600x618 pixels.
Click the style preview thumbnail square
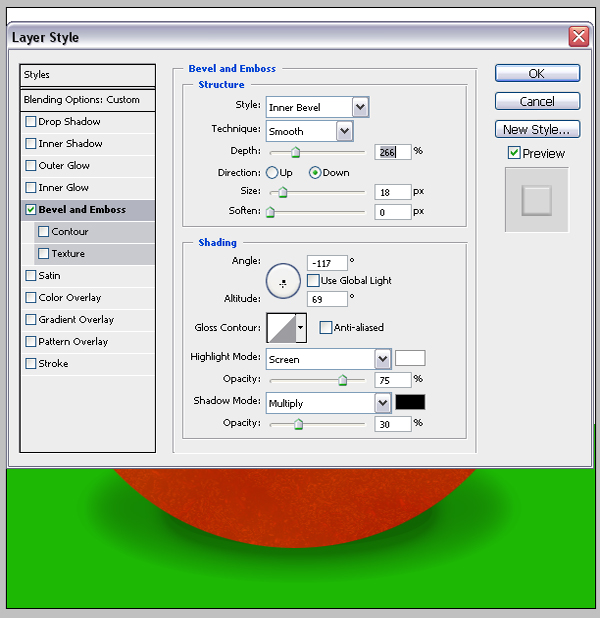[537, 200]
